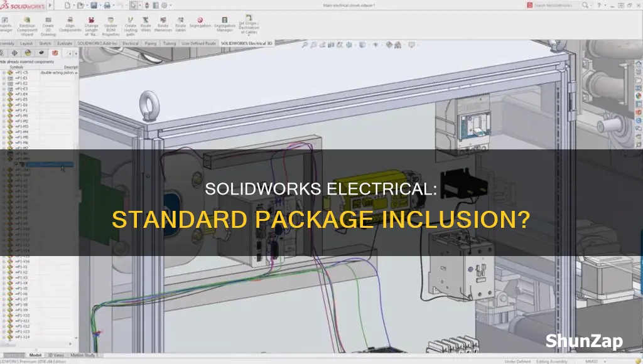Screen dimensions: 643x364
Task: Open the dropdown arrow beside New
Action: [73, 5]
